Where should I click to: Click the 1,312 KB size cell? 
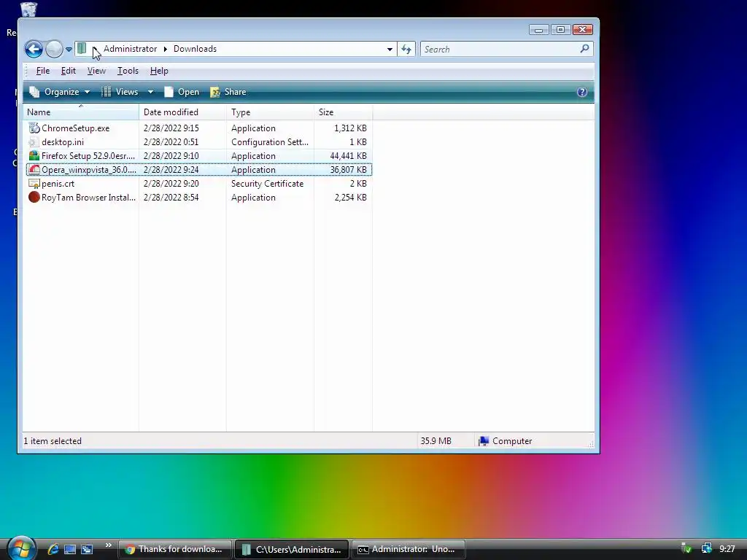tap(350, 128)
